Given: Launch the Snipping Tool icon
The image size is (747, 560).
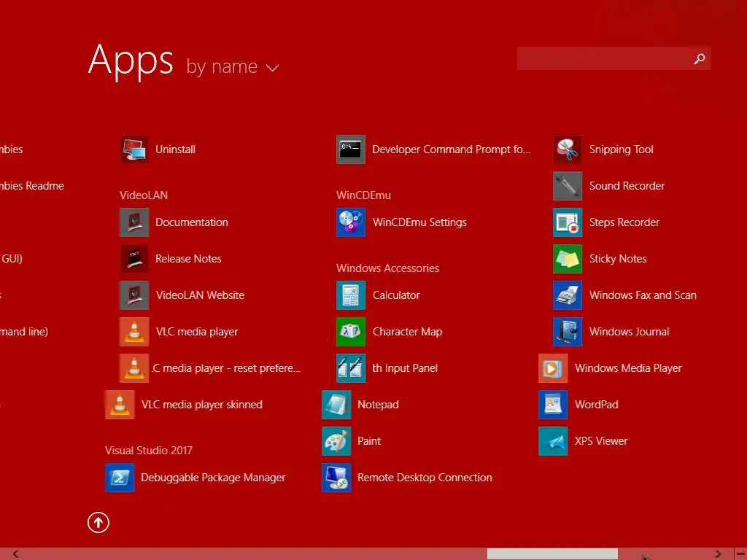Looking at the screenshot, I should click(x=568, y=149).
